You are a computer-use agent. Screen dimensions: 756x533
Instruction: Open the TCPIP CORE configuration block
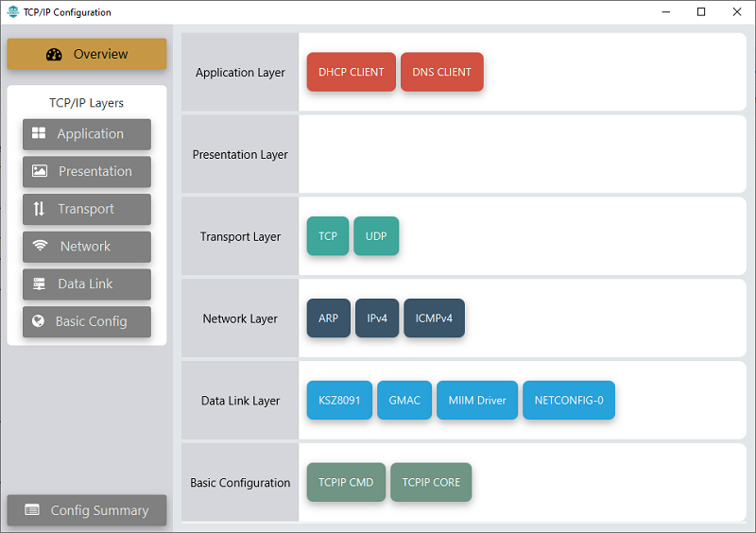(x=431, y=482)
